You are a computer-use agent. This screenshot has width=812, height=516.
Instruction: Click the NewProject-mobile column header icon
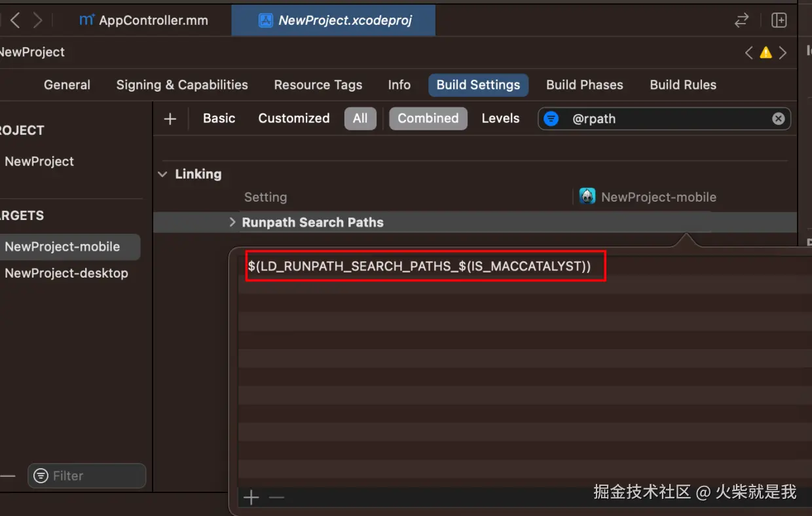(587, 196)
